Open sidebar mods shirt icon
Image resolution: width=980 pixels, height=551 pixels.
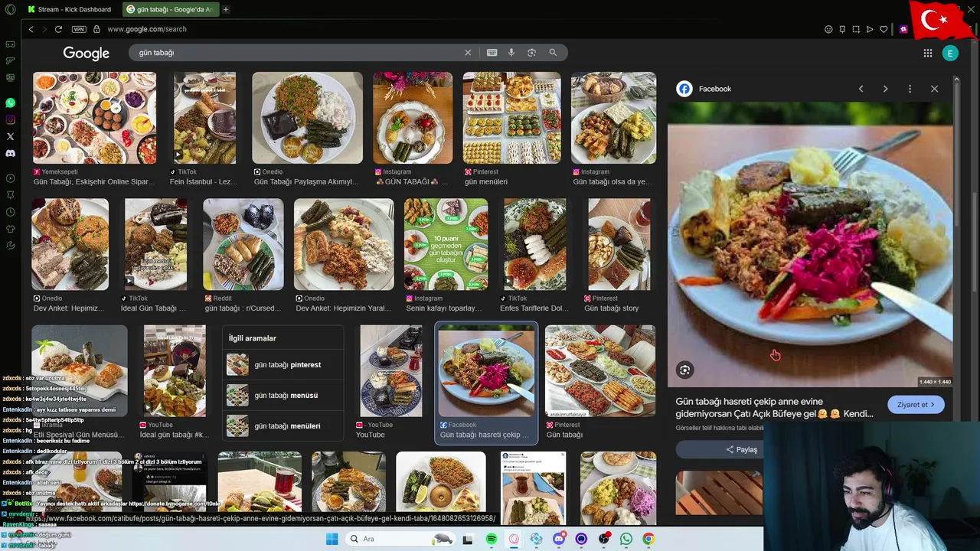tap(10, 229)
